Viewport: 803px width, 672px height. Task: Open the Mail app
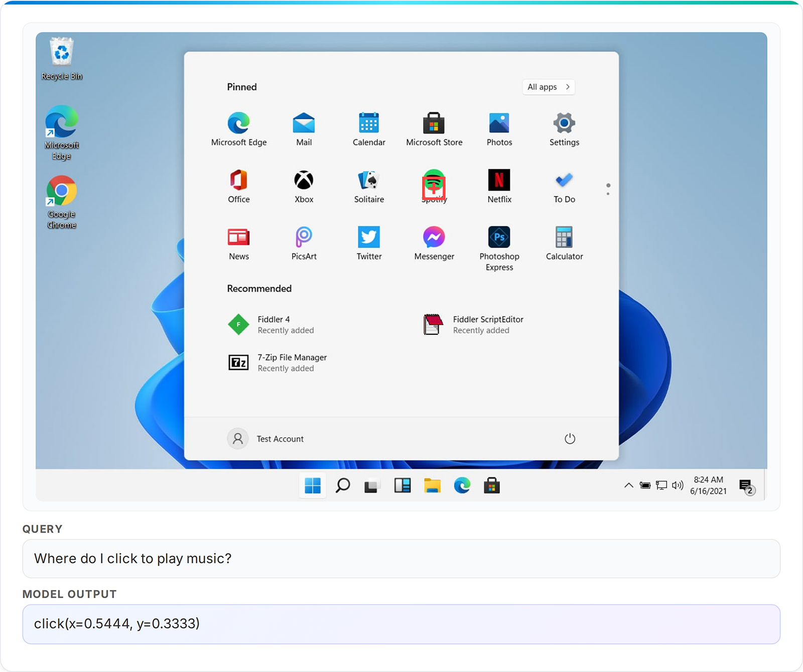pos(303,123)
